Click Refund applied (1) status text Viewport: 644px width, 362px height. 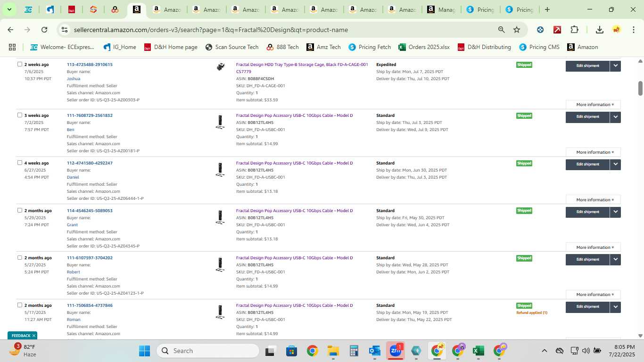click(x=532, y=313)
